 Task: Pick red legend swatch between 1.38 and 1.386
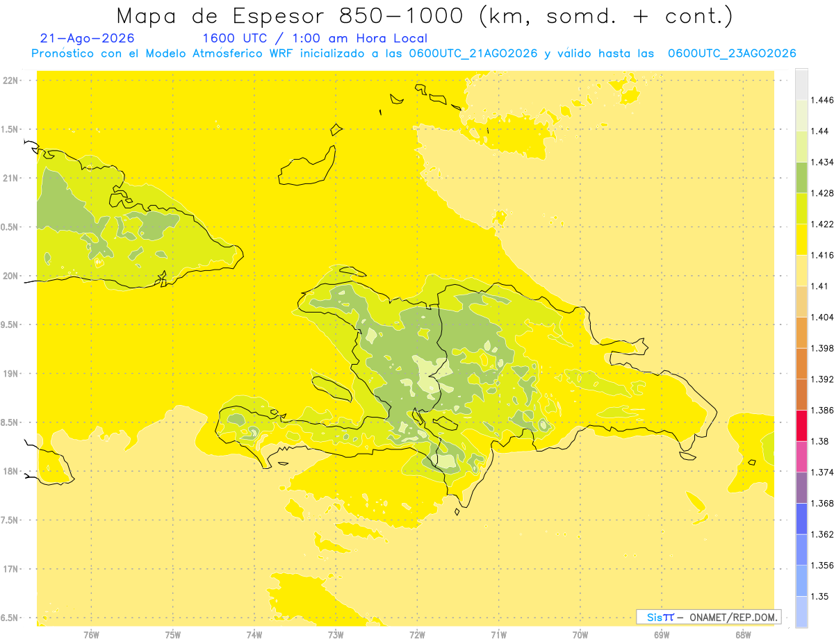tap(801, 426)
